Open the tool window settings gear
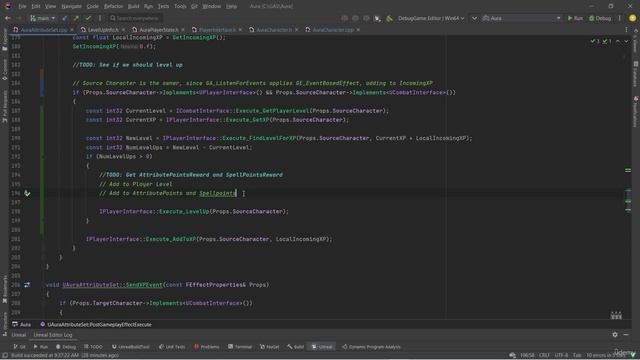This screenshot has width=640, height=360. pyautogui.click(x=615, y=335)
